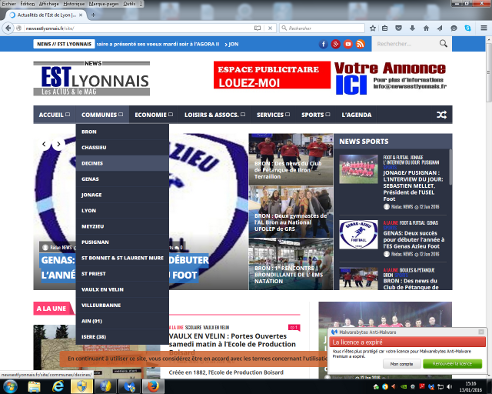The image size is (492, 394).
Task: Click the Google Plus icon in the blue bar
Action: point(336,44)
